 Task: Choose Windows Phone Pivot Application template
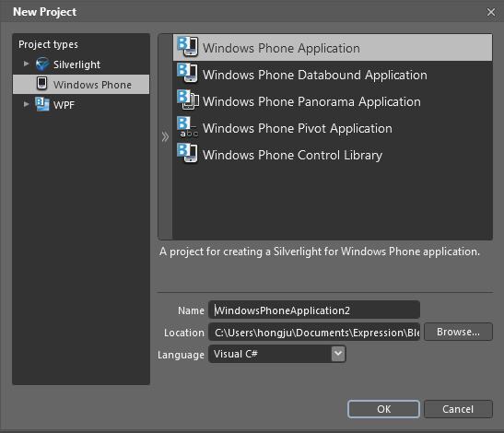click(x=333, y=128)
